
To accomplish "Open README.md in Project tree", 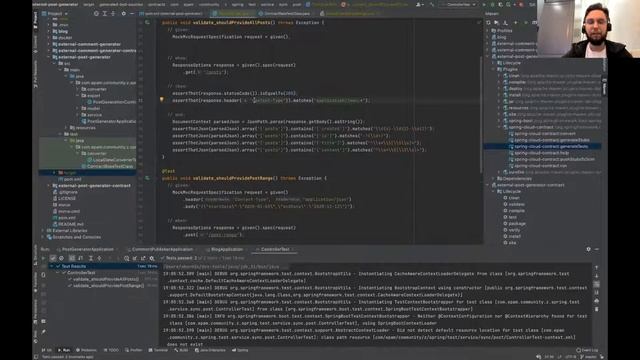I will [68, 224].
